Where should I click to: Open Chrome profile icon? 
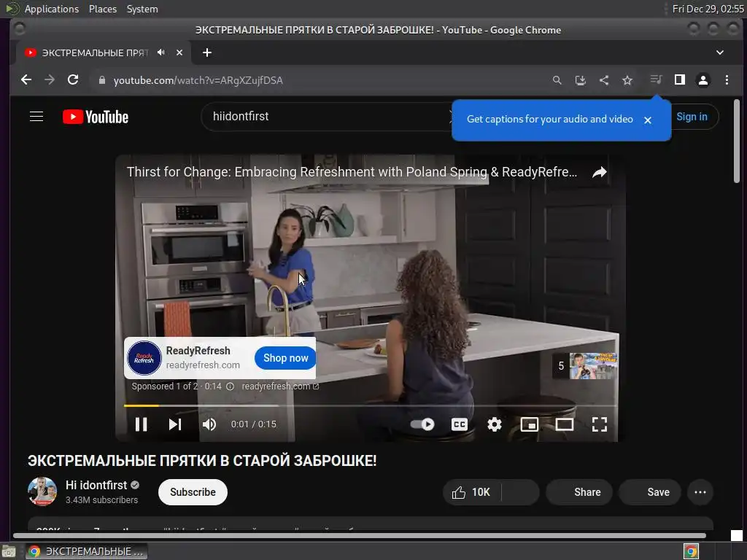[x=703, y=80]
